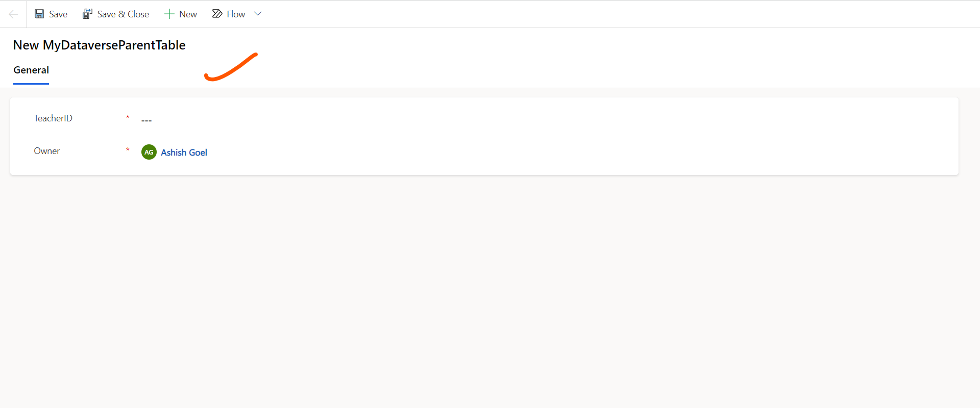The width and height of the screenshot is (980, 408).
Task: Click the Save disk icon
Action: (x=39, y=14)
